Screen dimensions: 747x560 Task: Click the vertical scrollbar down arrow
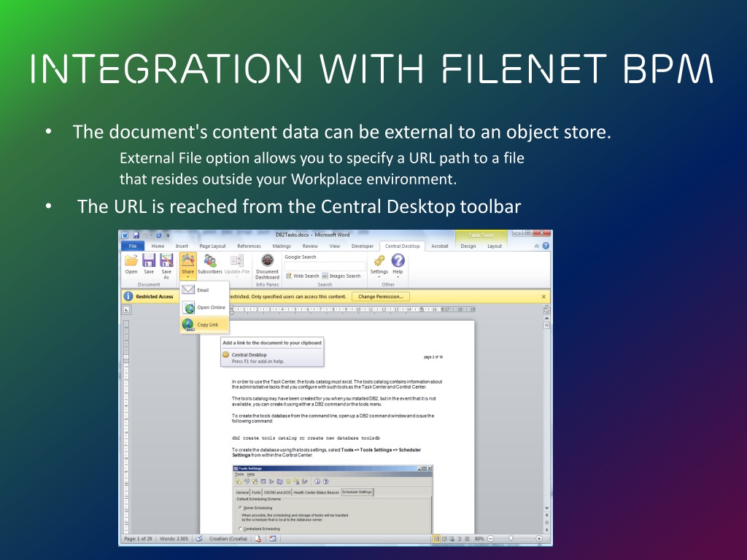tap(546, 508)
